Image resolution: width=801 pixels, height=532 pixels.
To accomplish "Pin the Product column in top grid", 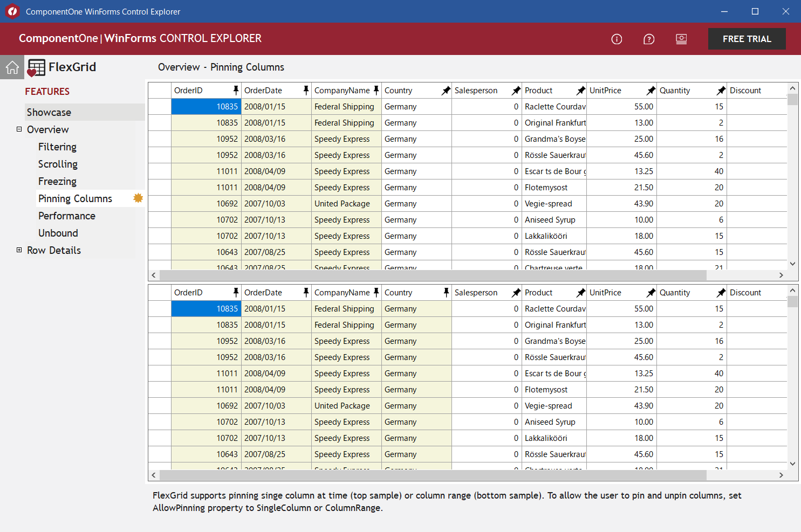I will [x=581, y=90].
